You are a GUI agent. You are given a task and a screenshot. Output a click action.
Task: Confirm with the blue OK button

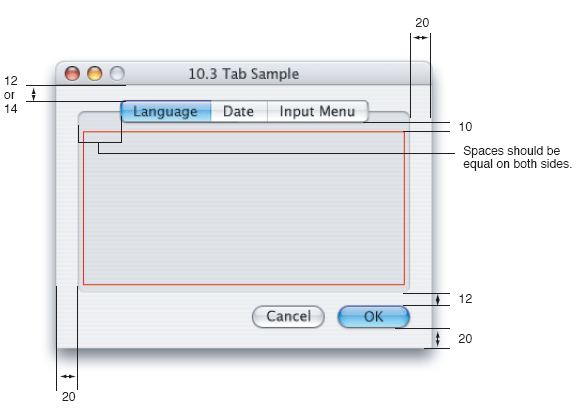(373, 317)
